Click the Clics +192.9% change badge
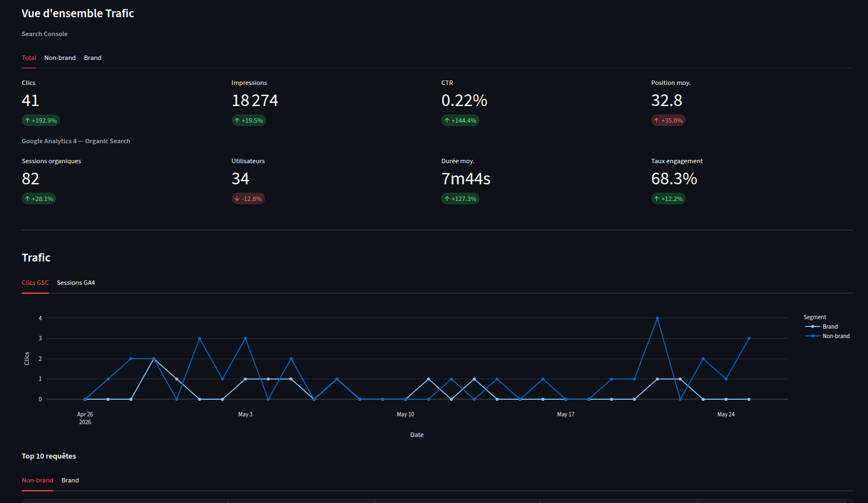Screen dimensions: 868x503 click(41, 120)
